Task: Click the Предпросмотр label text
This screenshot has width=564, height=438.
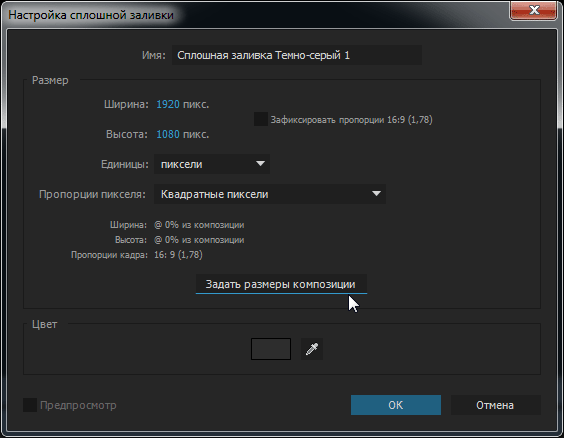Action: [x=78, y=405]
